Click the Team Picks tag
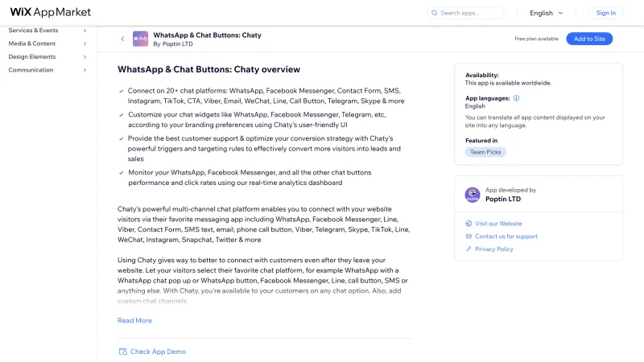 [x=485, y=152]
